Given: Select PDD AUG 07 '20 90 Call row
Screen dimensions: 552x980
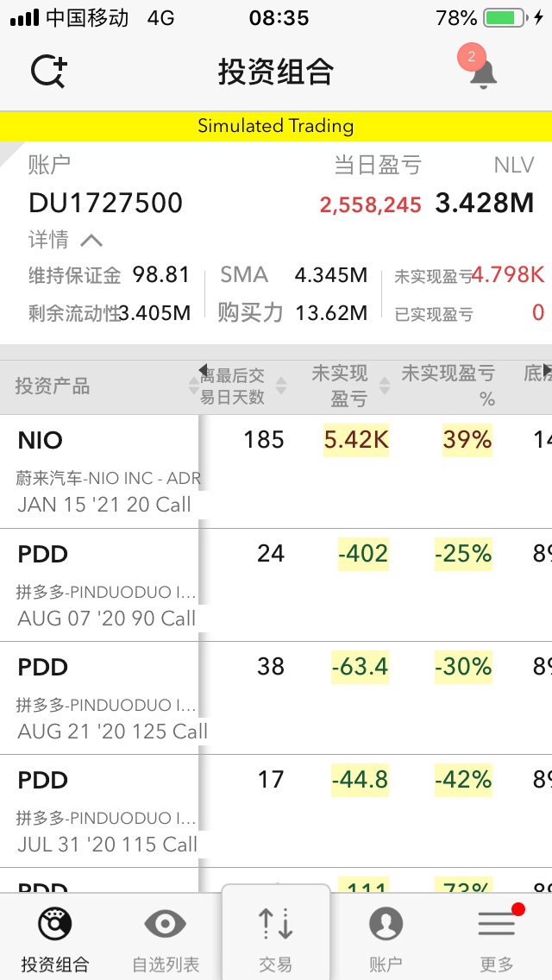Looking at the screenshot, I should [276, 585].
